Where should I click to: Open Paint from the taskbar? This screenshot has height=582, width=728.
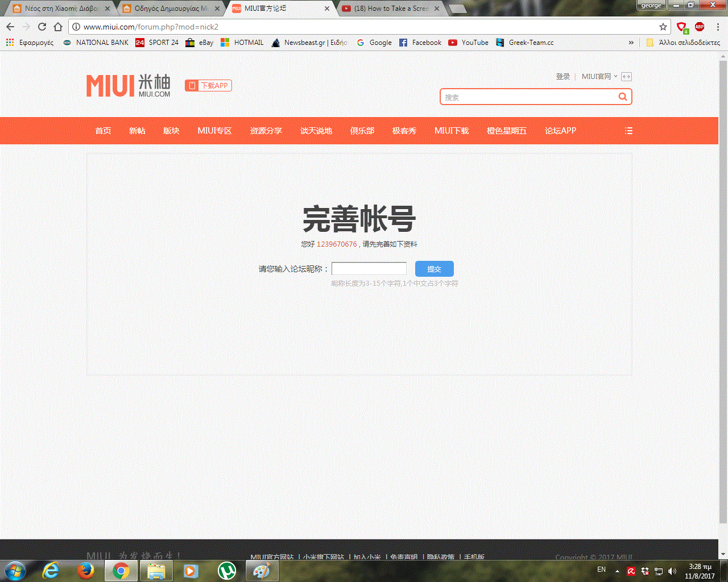262,571
